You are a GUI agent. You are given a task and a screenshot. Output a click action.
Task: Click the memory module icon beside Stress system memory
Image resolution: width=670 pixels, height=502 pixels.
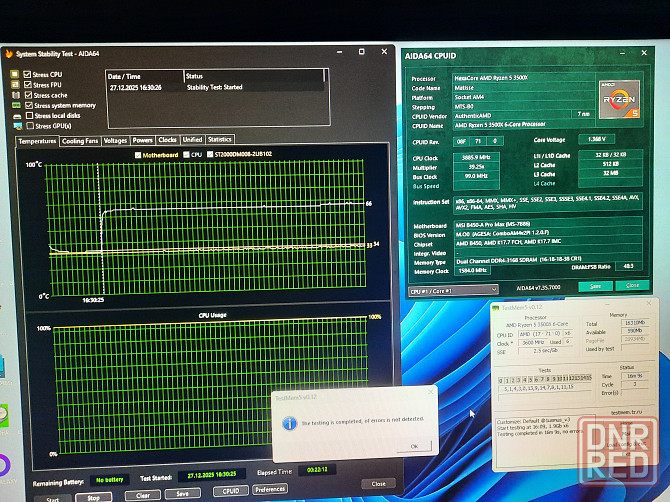click(x=16, y=105)
